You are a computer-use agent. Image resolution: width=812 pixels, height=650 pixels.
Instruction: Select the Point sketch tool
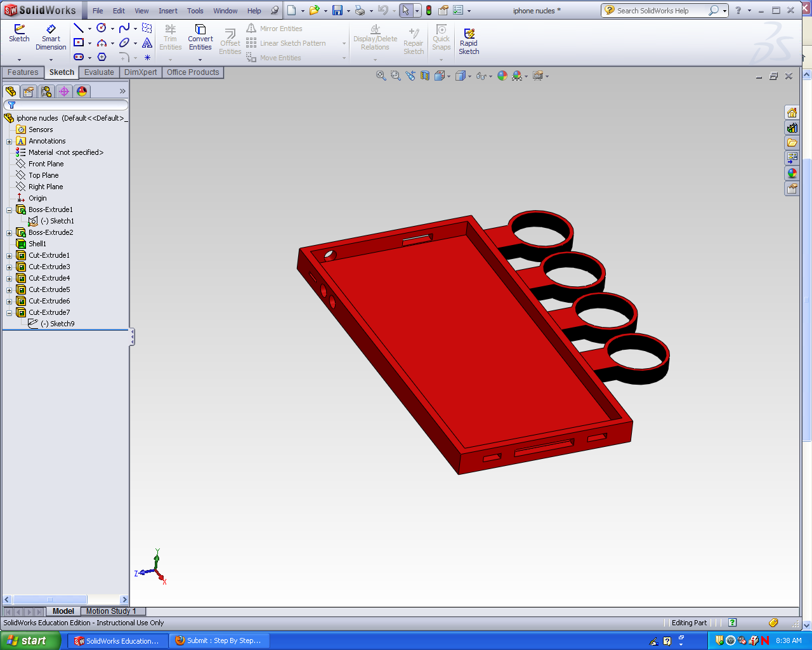click(147, 57)
